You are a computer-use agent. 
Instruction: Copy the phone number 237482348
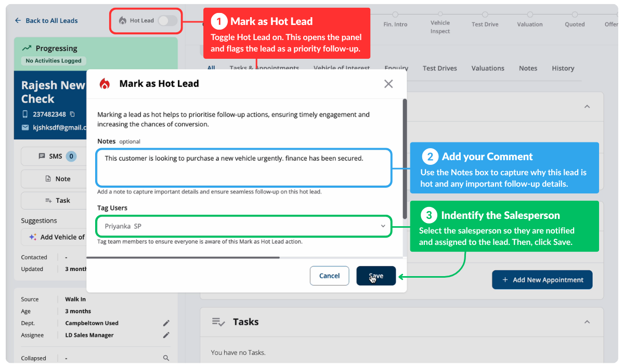[x=72, y=114]
